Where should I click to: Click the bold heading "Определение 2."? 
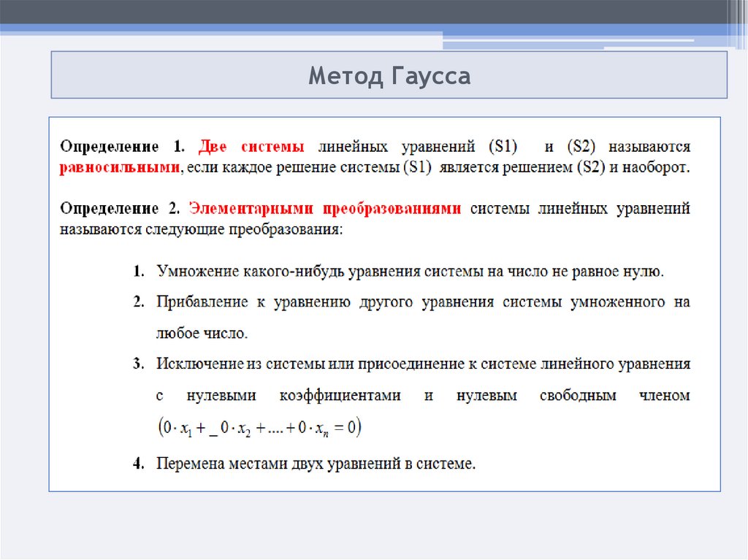click(x=119, y=208)
